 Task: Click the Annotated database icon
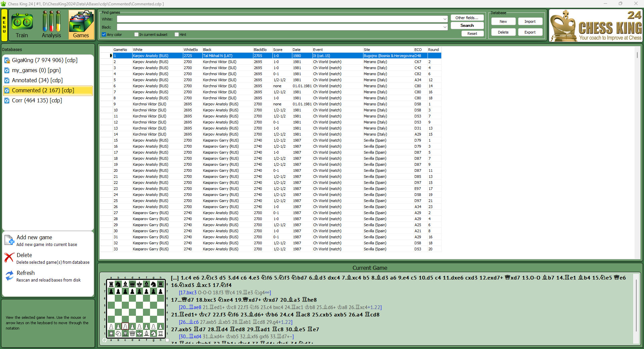(7, 81)
